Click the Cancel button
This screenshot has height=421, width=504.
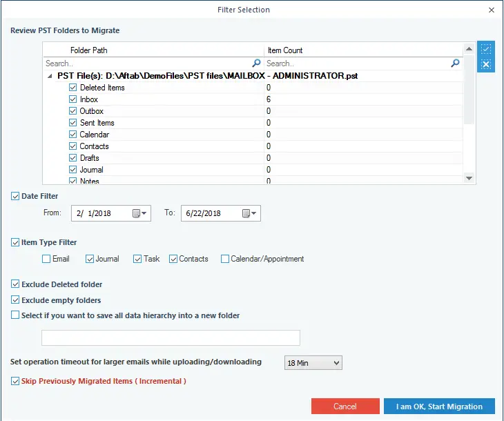(345, 407)
